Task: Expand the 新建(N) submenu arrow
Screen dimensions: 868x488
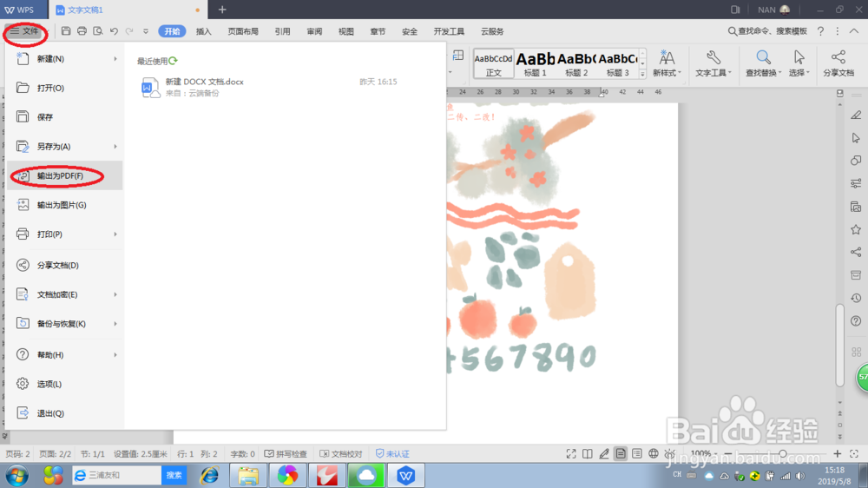Action: pyautogui.click(x=115, y=59)
